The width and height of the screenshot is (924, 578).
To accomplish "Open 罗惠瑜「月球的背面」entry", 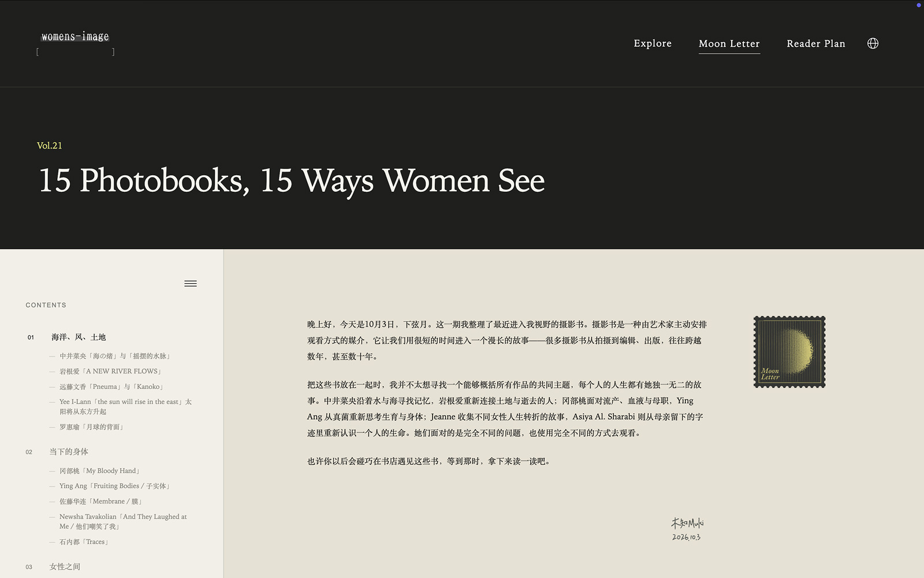I will (x=92, y=427).
